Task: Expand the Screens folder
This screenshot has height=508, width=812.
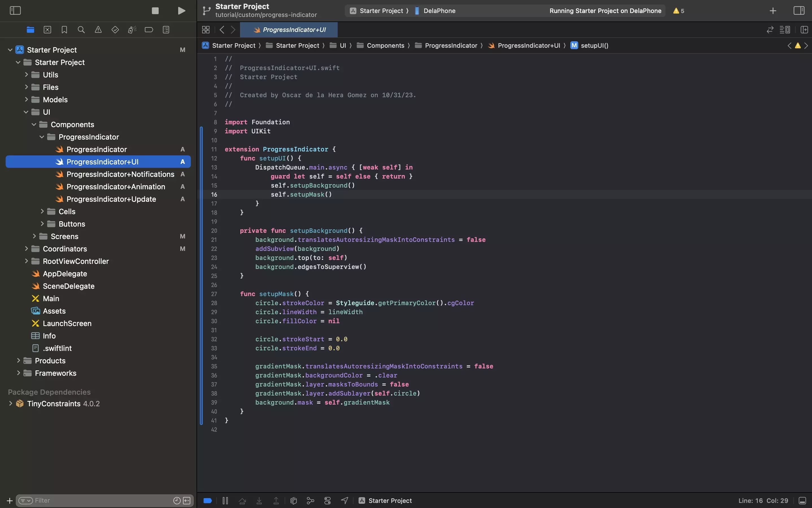Action: (x=34, y=236)
